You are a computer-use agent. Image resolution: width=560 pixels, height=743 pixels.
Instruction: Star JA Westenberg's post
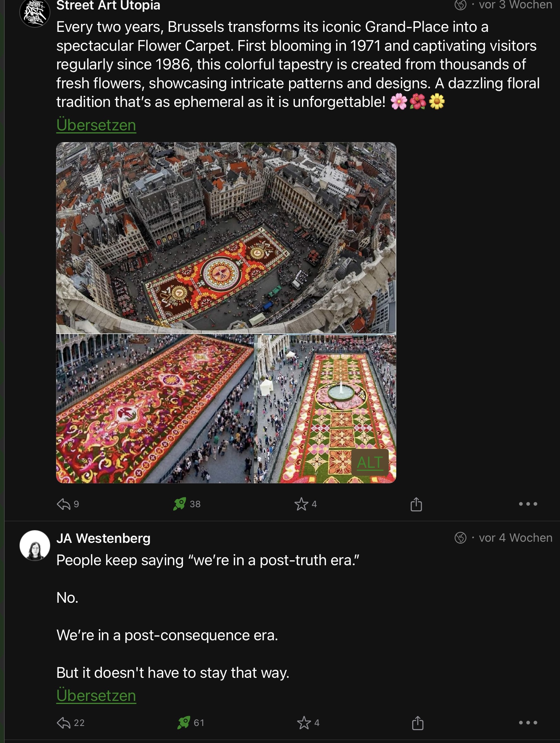point(304,723)
